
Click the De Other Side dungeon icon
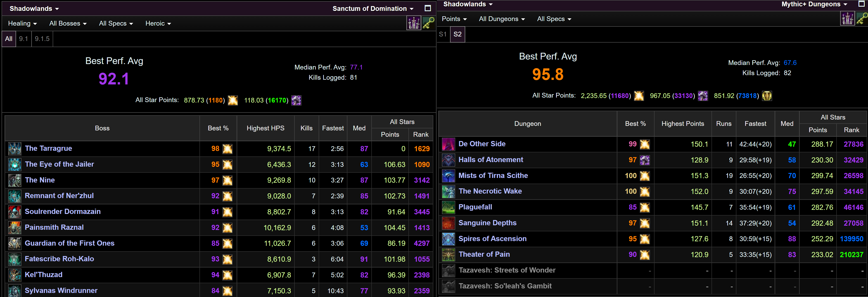(x=448, y=144)
